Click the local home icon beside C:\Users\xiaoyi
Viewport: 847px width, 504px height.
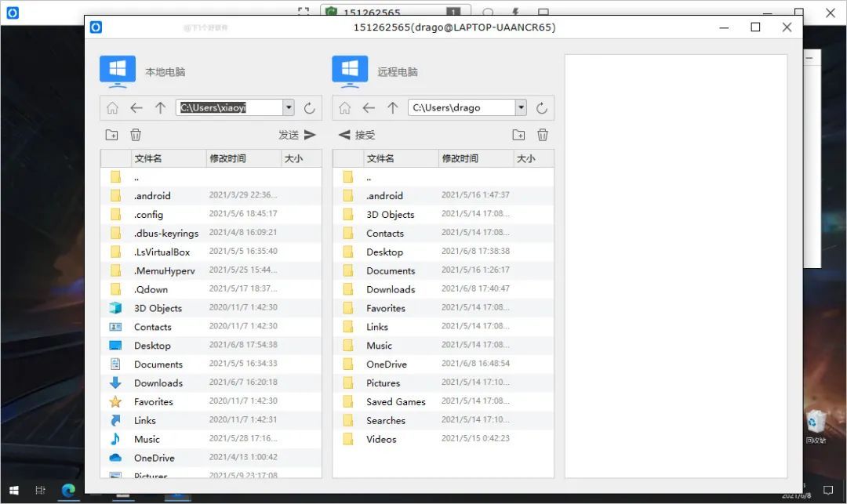tap(112, 108)
